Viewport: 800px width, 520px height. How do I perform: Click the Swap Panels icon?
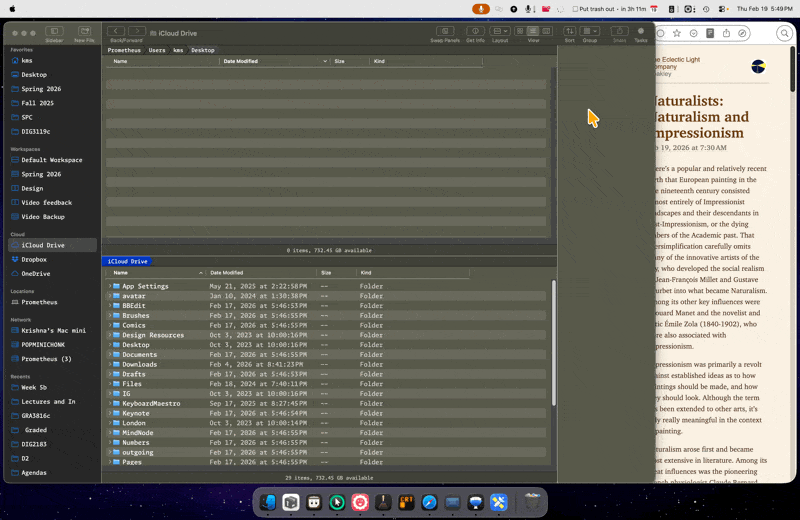pyautogui.click(x=445, y=32)
